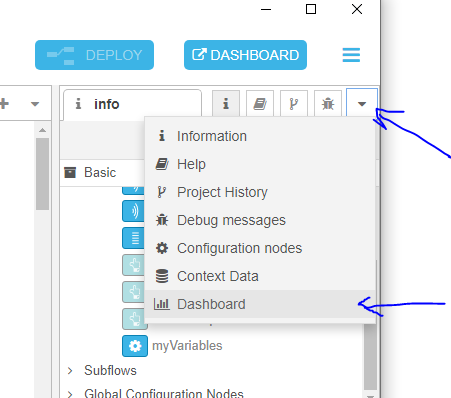451x398 pixels.
Task: Click the DEPLOY button
Action: [x=94, y=55]
